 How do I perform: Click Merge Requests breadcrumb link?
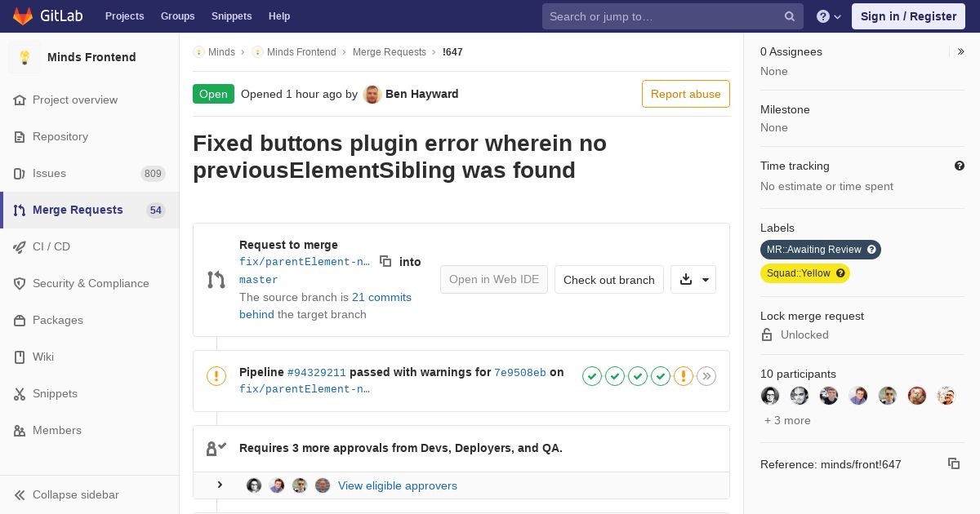pos(390,51)
